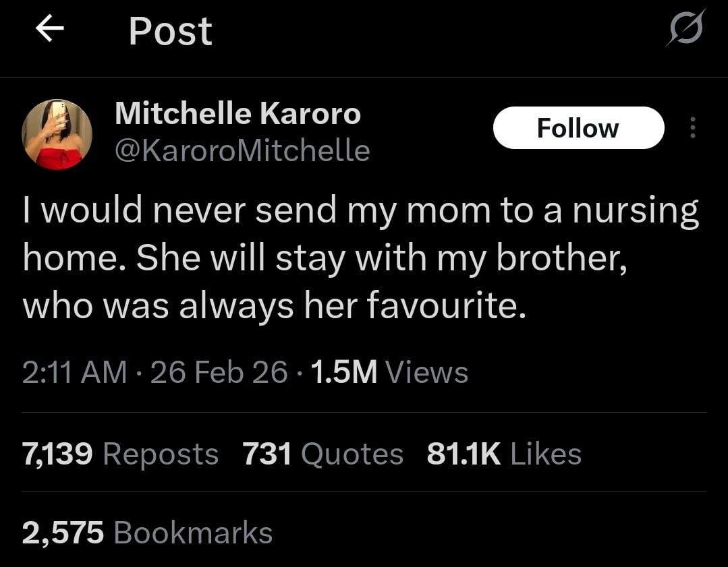
Task: Click the word "nursing" in the post
Action: point(635,212)
